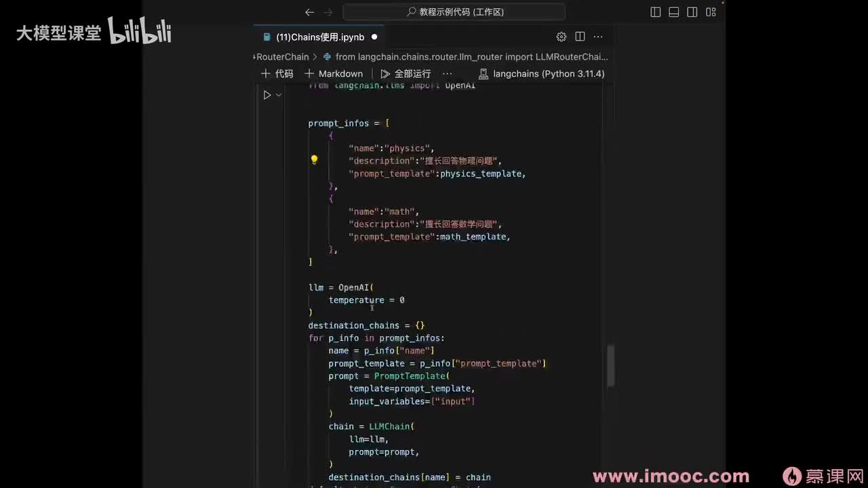The width and height of the screenshot is (868, 488).
Task: Go forward with the right arrow
Action: point(329,12)
